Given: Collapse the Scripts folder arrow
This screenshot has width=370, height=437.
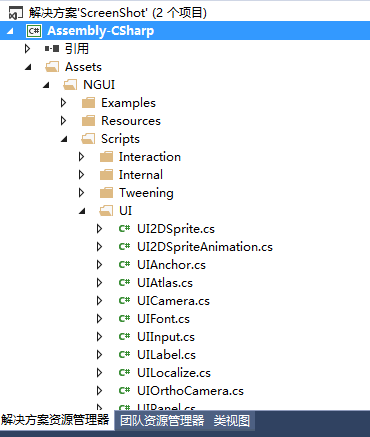Looking at the screenshot, I should click(x=64, y=140).
